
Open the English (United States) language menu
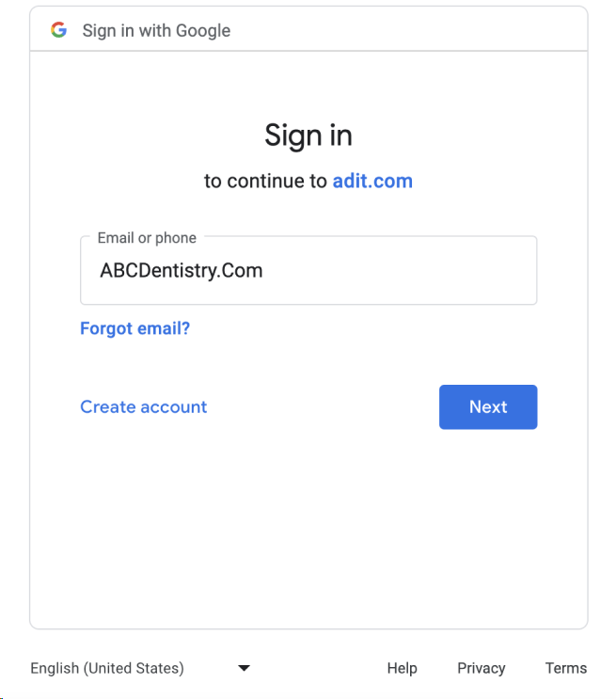(140, 668)
